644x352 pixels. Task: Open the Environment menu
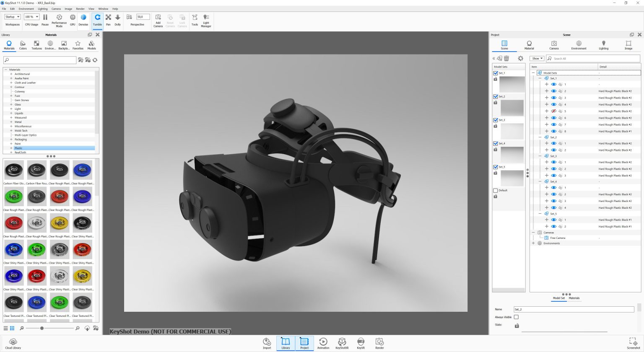tap(26, 8)
